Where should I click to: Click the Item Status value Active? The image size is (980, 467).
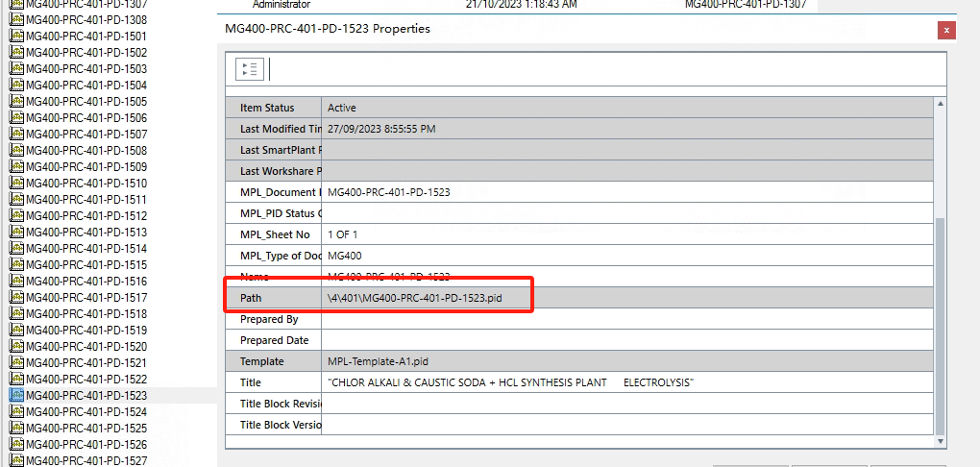[341, 108]
